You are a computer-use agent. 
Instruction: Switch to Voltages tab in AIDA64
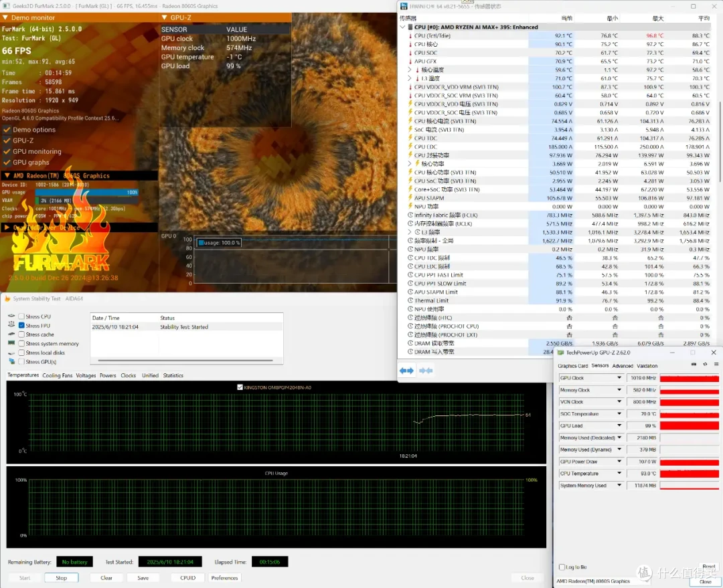(86, 375)
